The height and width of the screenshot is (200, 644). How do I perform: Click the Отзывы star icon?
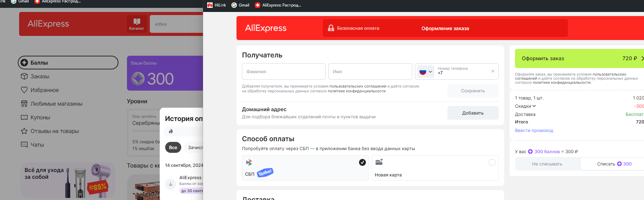24,131
